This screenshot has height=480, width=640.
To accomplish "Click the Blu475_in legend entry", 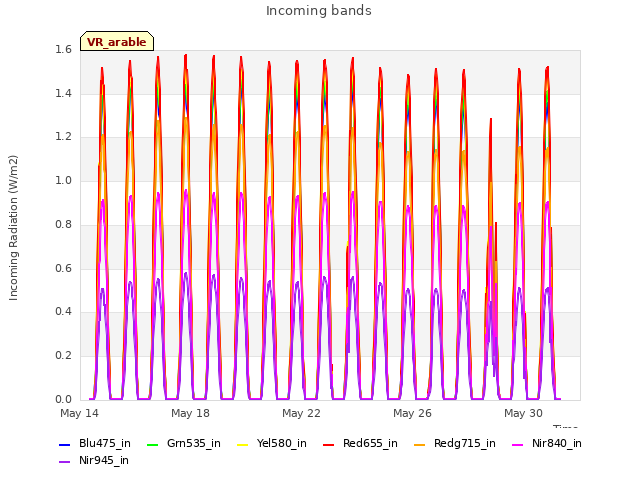I will point(95,444).
